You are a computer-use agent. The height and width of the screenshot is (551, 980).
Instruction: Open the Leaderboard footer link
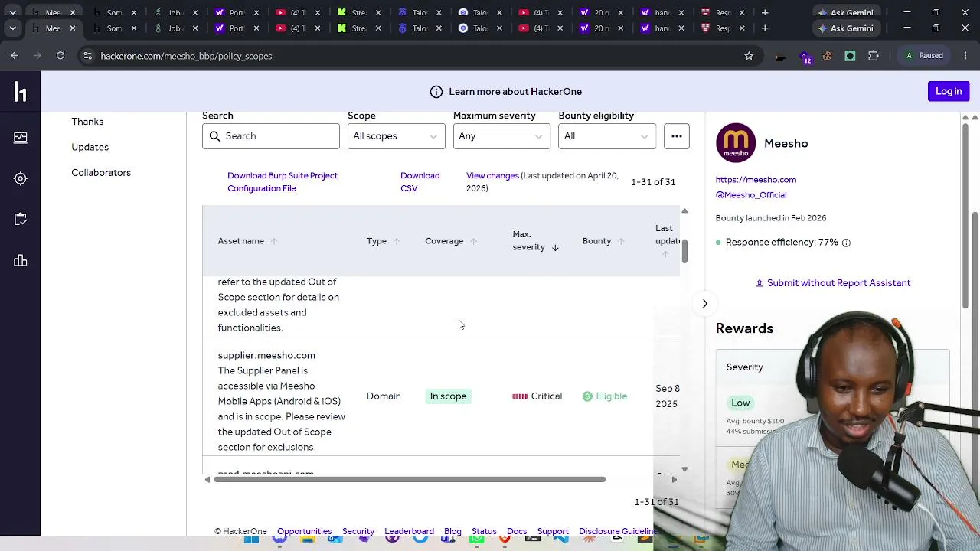[x=409, y=531]
